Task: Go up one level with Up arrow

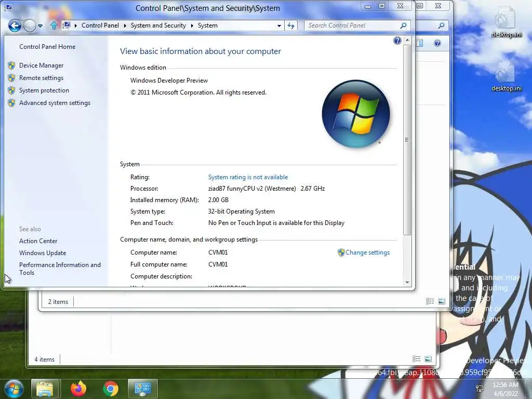Action: coord(54,25)
